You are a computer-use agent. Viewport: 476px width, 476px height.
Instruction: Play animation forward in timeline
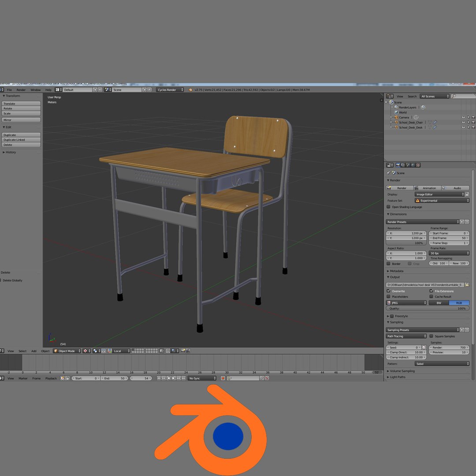pyautogui.click(x=174, y=378)
